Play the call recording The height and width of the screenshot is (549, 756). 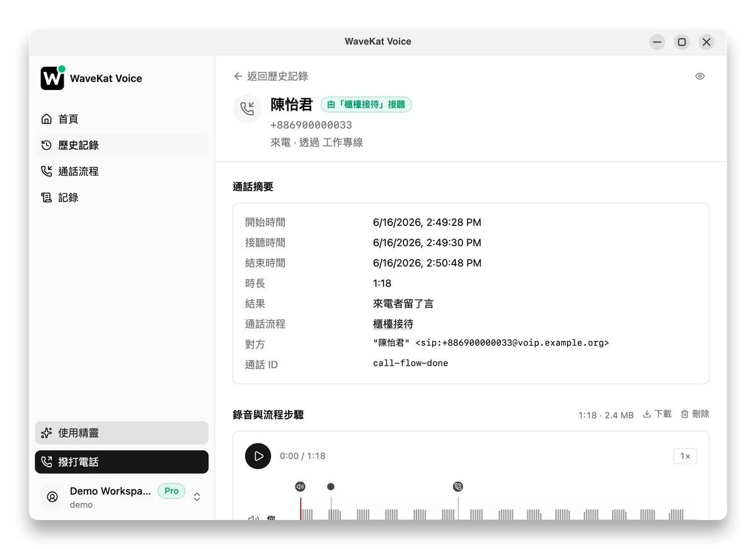point(258,456)
